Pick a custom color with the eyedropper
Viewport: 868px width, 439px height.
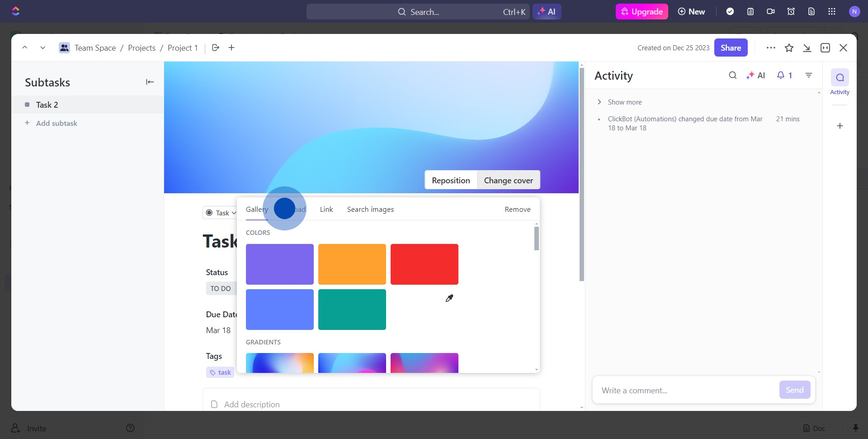449,298
